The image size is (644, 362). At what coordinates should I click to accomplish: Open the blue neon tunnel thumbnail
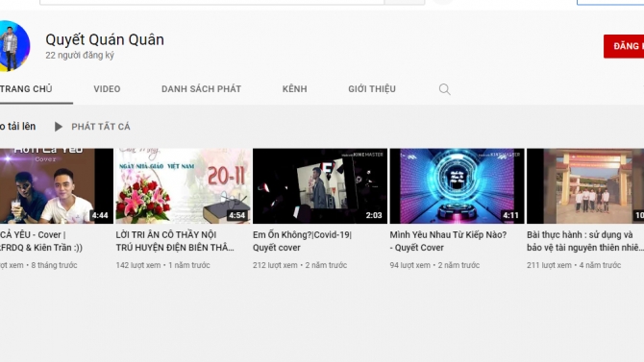(x=457, y=186)
